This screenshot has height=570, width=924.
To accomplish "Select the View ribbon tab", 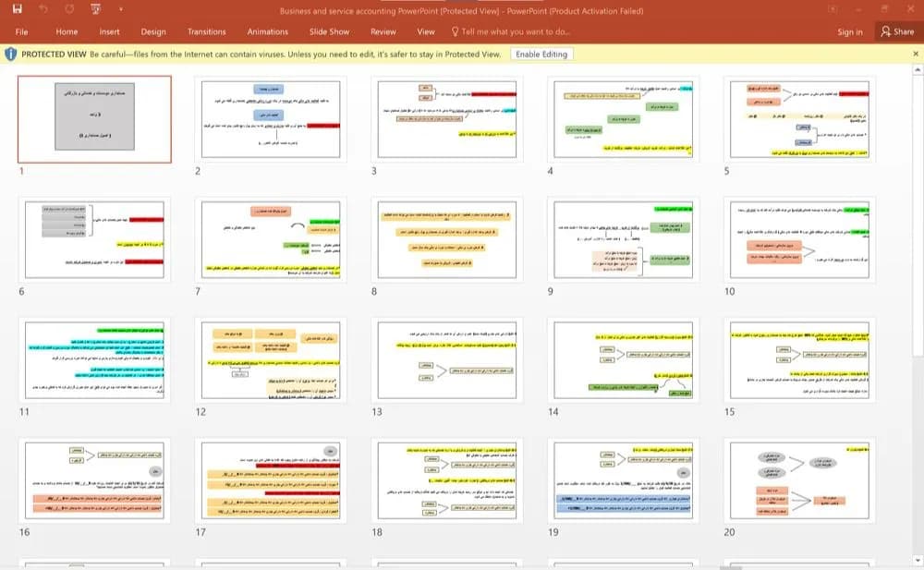I will point(425,31).
